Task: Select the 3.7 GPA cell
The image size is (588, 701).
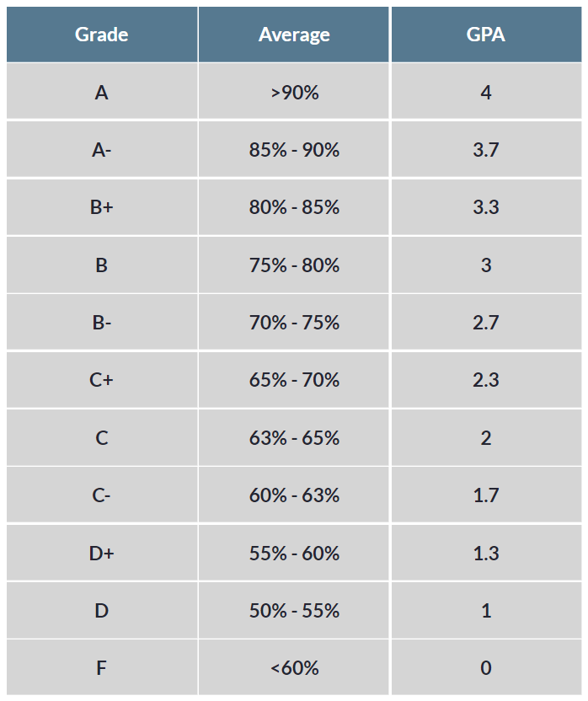Action: [x=485, y=150]
